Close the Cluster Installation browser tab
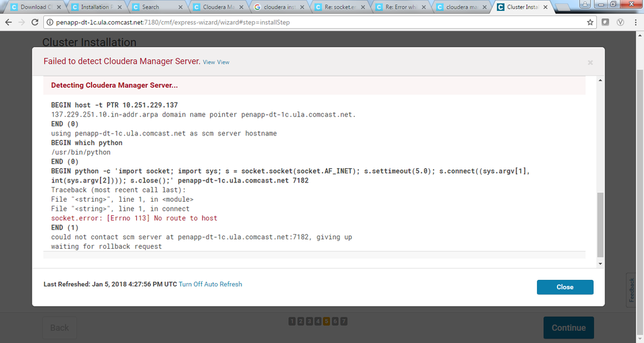The height and width of the screenshot is (343, 644). [x=545, y=7]
